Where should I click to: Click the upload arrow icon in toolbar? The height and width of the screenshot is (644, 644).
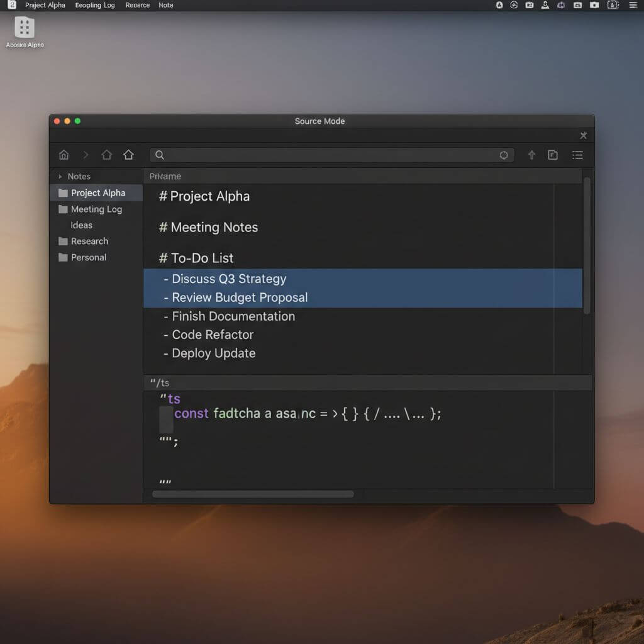click(x=531, y=155)
